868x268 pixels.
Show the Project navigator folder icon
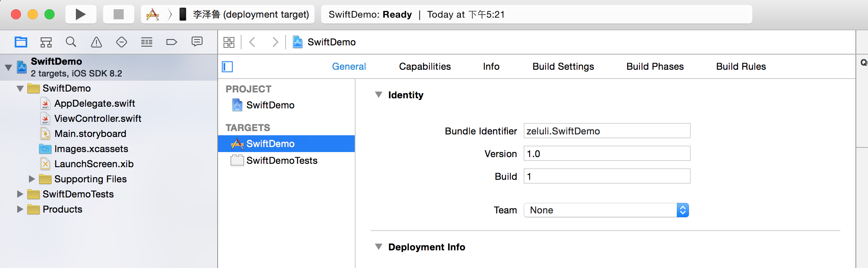point(21,42)
